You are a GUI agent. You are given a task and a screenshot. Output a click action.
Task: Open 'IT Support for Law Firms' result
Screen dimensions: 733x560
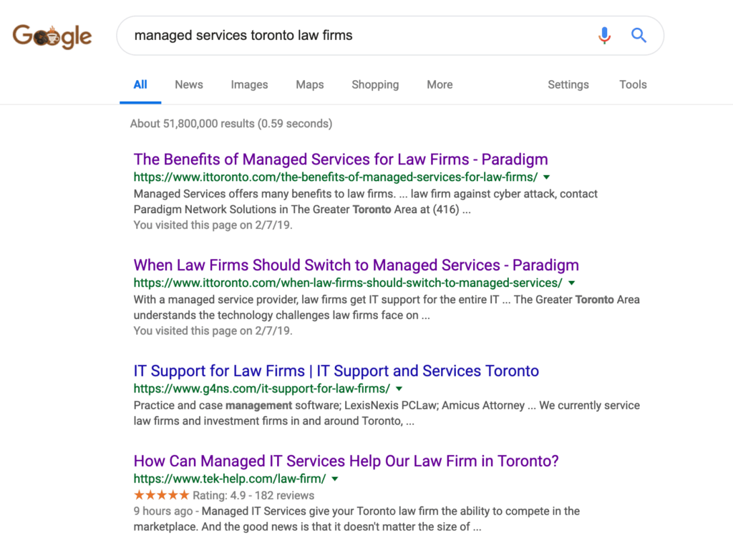coord(336,370)
